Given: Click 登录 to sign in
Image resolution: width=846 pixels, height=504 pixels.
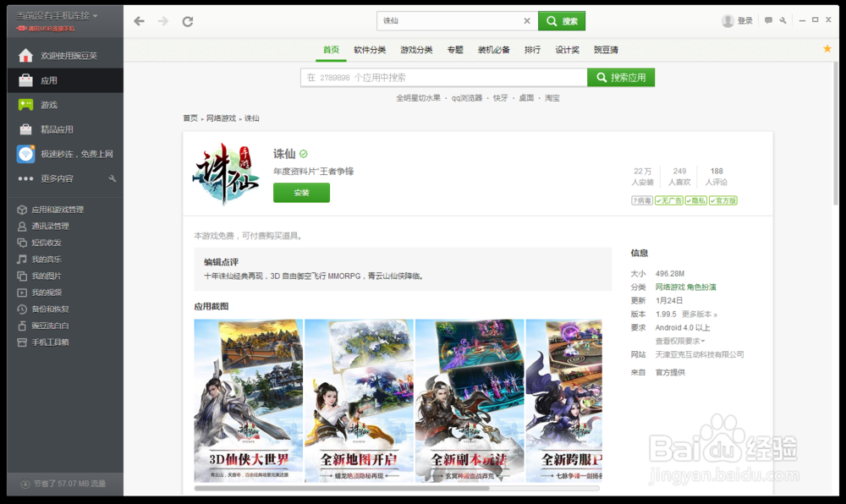Looking at the screenshot, I should [745, 20].
